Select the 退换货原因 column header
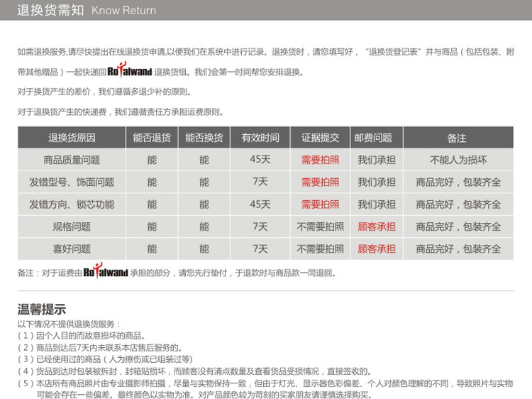 tap(72, 138)
